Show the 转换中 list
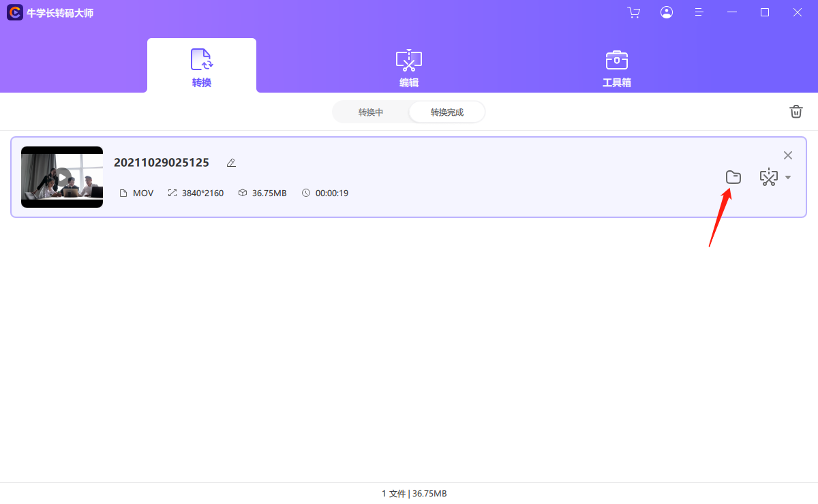The width and height of the screenshot is (818, 504). tap(371, 112)
